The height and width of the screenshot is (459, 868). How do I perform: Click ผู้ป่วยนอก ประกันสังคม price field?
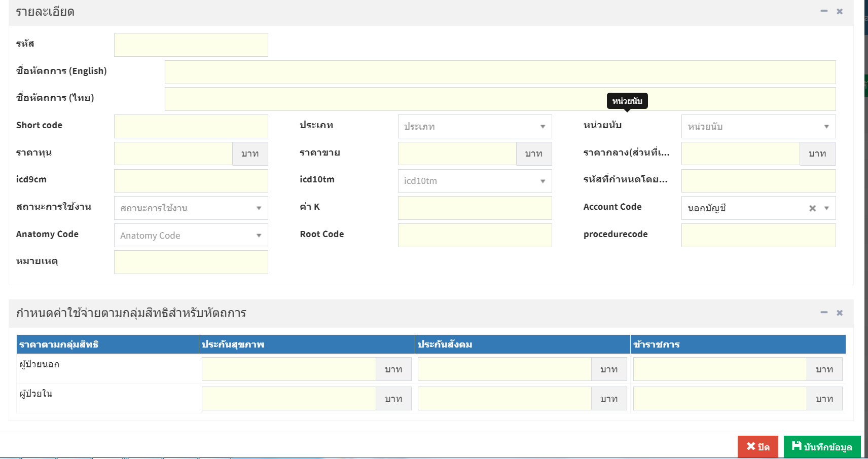coord(504,369)
